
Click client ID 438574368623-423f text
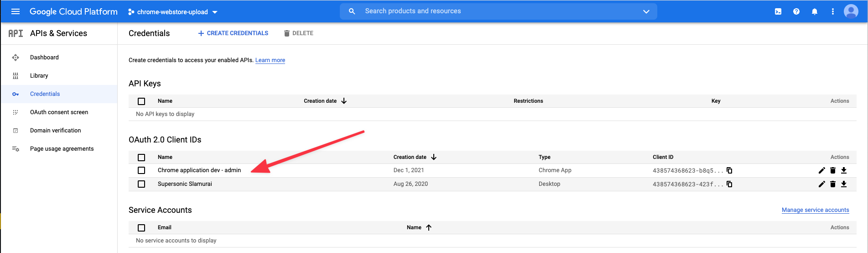pyautogui.click(x=687, y=184)
